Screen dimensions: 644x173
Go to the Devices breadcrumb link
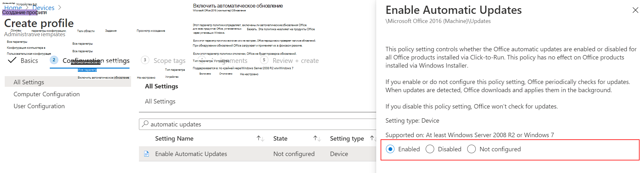43,8
